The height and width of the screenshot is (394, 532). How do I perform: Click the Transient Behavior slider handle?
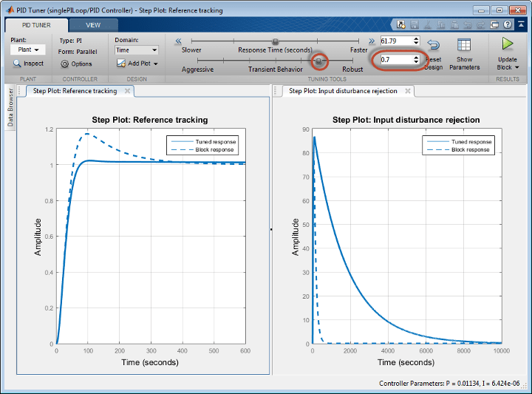coord(318,61)
